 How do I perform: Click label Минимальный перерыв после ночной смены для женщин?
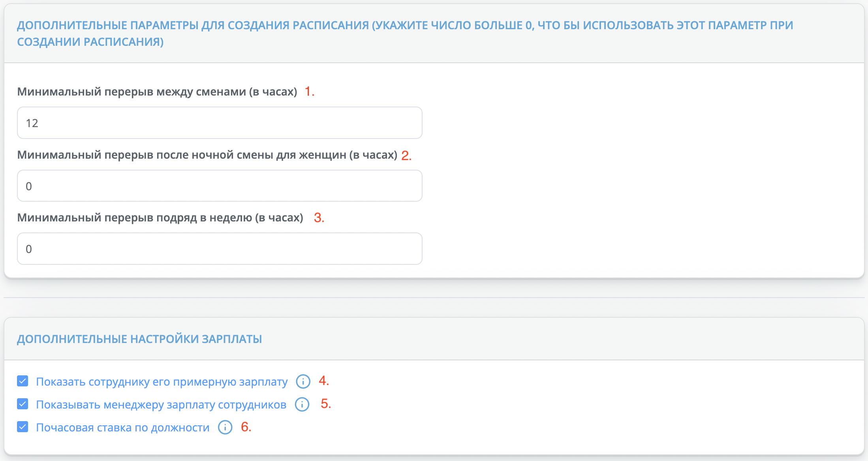pyautogui.click(x=207, y=155)
